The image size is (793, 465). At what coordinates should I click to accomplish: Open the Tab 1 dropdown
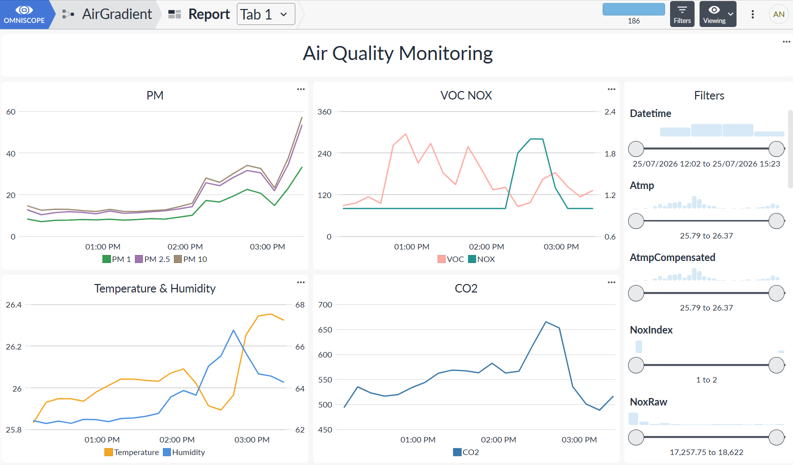click(266, 14)
